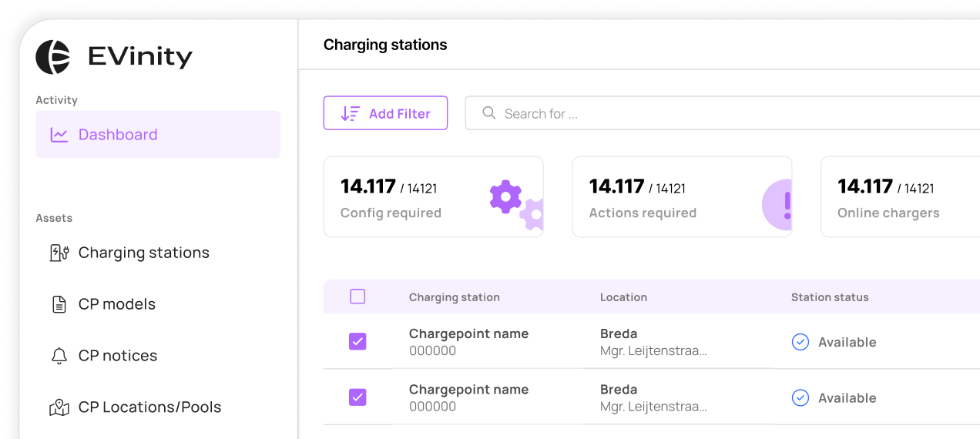Click 14.117 value on Online chargers card

tap(865, 186)
